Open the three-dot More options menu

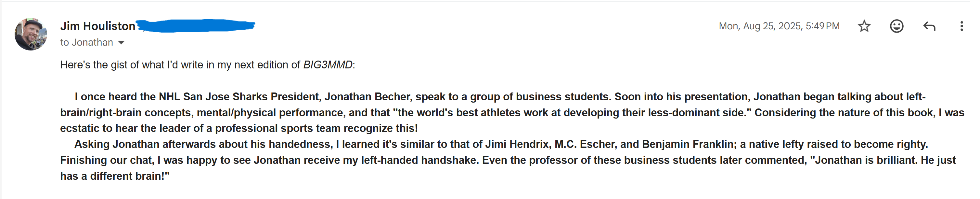click(x=961, y=26)
